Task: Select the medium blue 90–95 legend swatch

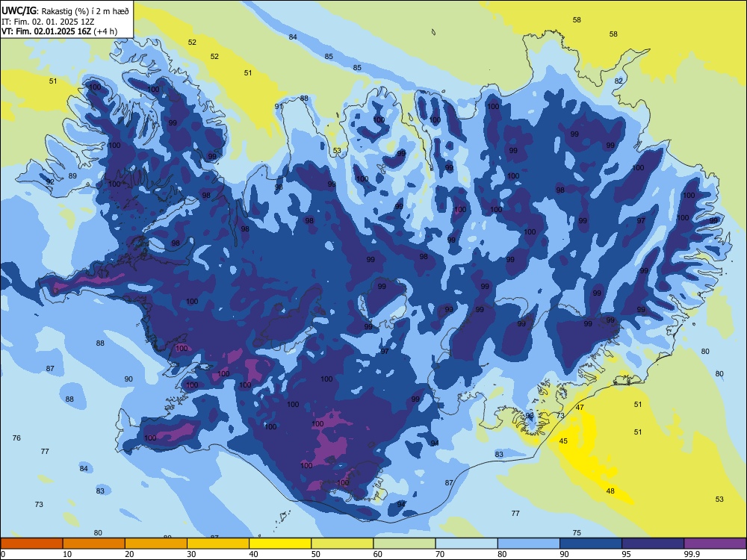Action: tap(591, 544)
